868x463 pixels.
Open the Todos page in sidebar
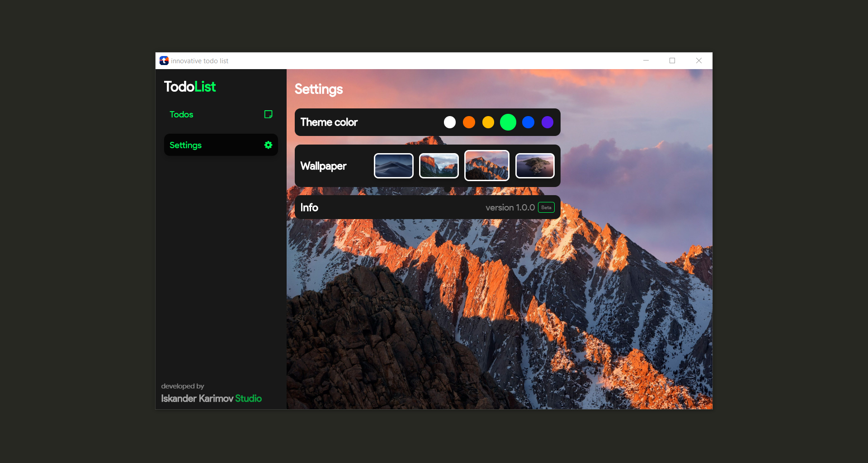(x=221, y=114)
